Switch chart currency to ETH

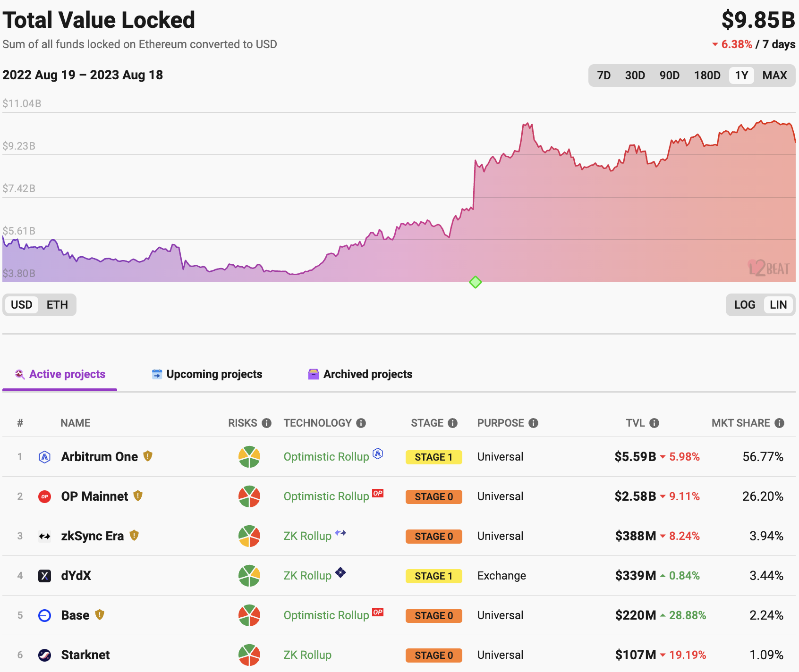click(x=57, y=305)
